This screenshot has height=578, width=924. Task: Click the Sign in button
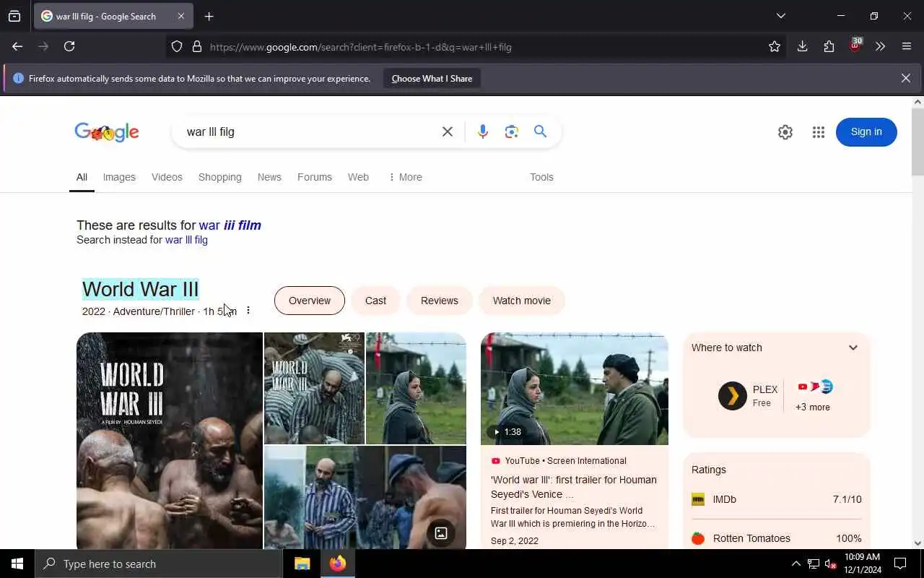pos(866,131)
